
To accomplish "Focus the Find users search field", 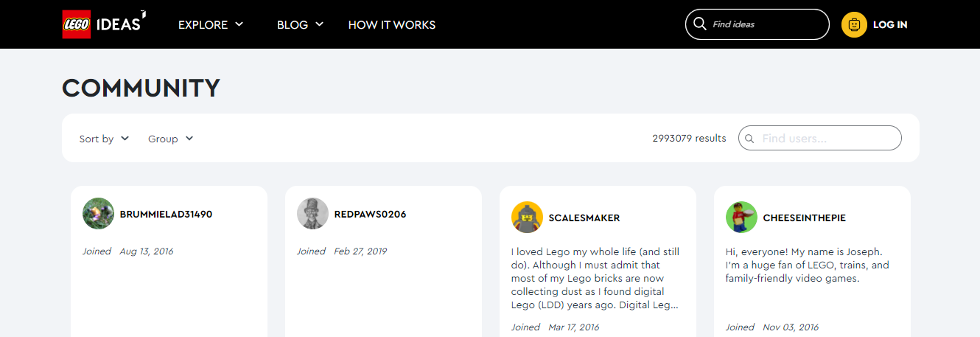I will pos(820,139).
